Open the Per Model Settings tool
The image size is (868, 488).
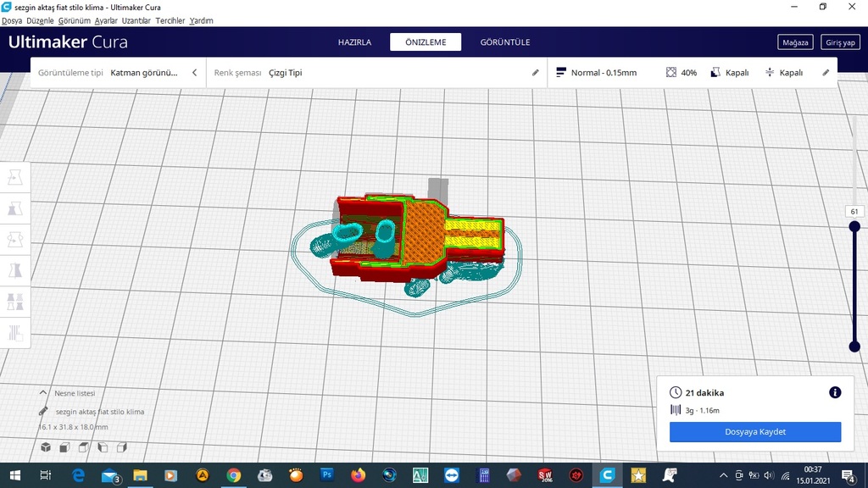(15, 302)
